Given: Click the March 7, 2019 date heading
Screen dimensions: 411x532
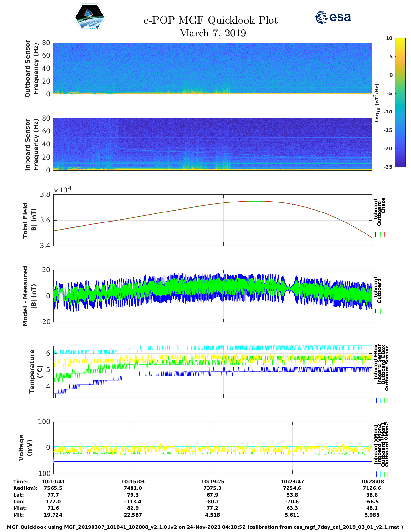Looking at the screenshot, I should 212,33.
